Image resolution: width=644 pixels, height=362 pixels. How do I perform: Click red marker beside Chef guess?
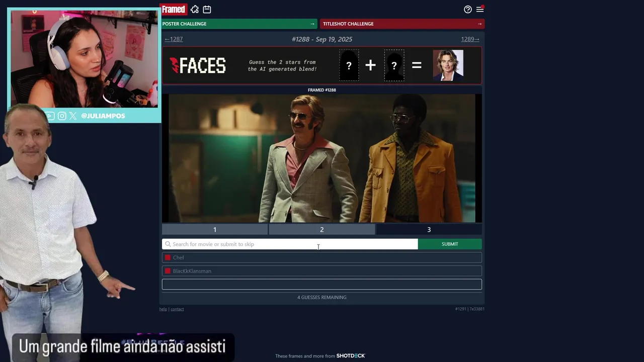[x=168, y=257]
